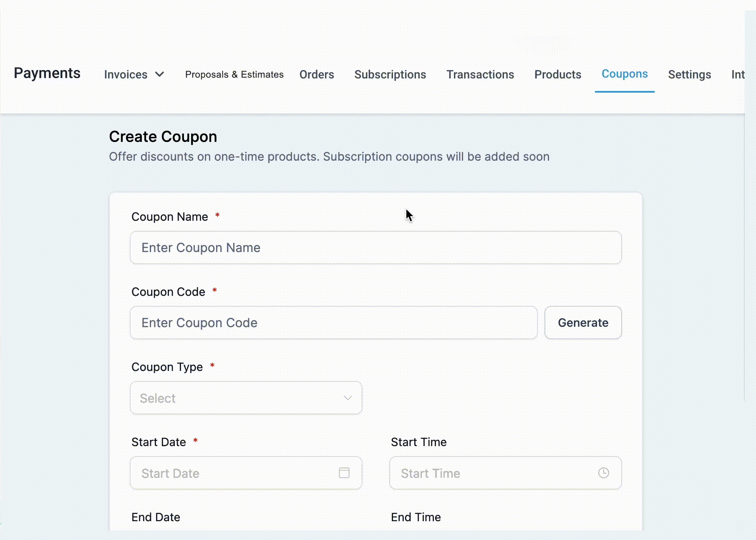Viewport: 756px width, 540px height.
Task: Open the Proposals & Estimates tab
Action: (234, 74)
